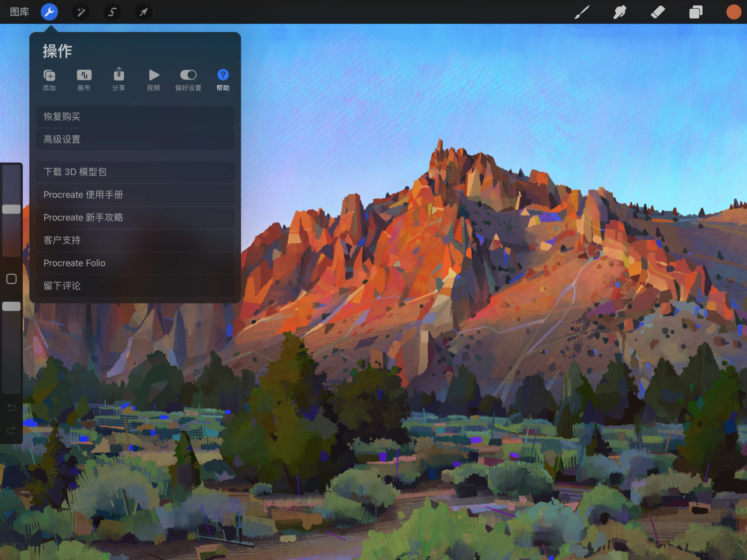Open the orange active color swatch

click(734, 12)
